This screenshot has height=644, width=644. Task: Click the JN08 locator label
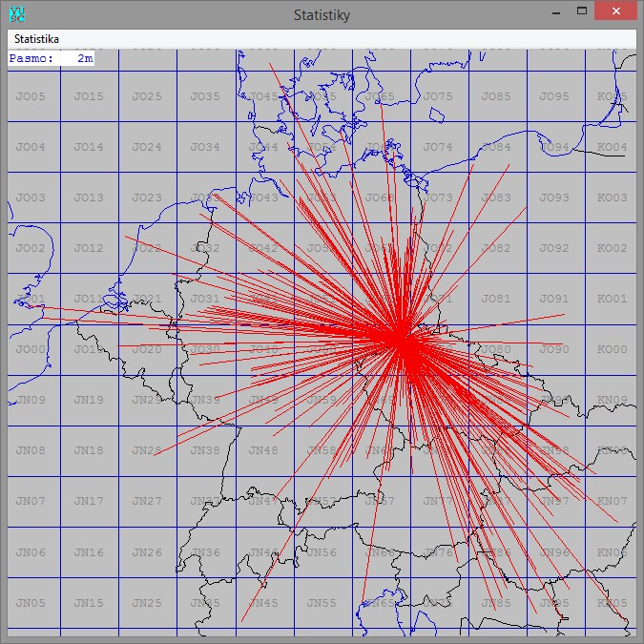pyautogui.click(x=31, y=450)
